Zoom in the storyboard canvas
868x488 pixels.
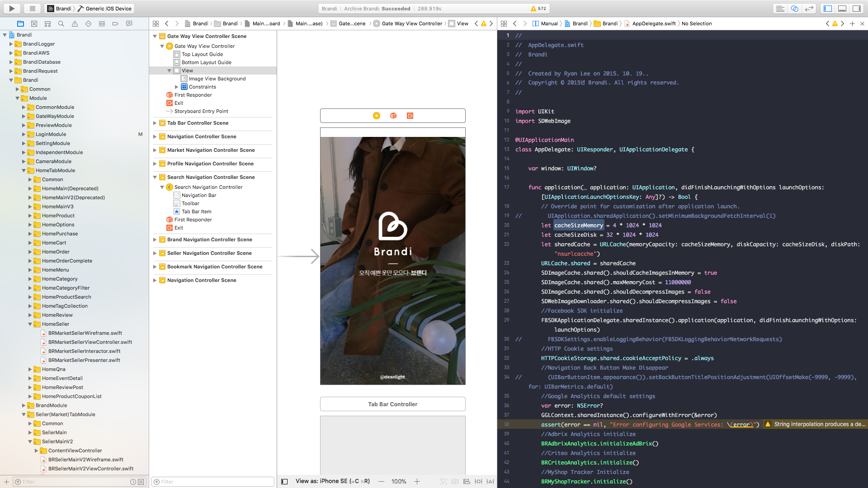417,481
